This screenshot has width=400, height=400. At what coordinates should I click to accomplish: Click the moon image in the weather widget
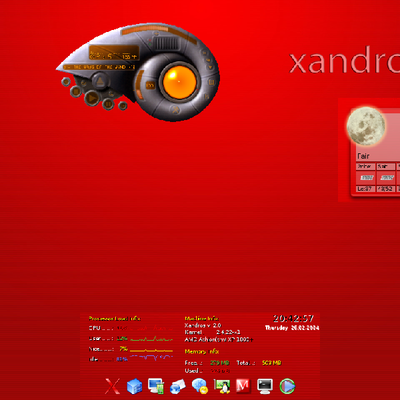(366, 126)
